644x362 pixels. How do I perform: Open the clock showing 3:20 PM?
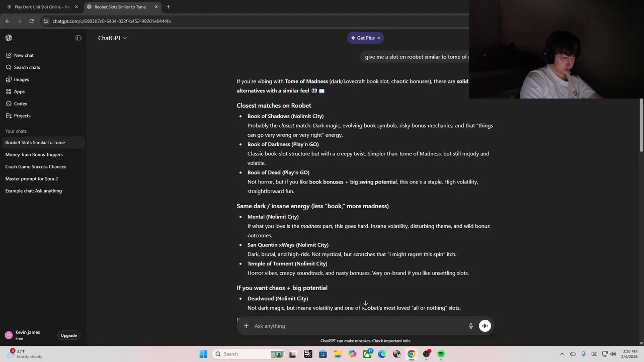tap(630, 354)
